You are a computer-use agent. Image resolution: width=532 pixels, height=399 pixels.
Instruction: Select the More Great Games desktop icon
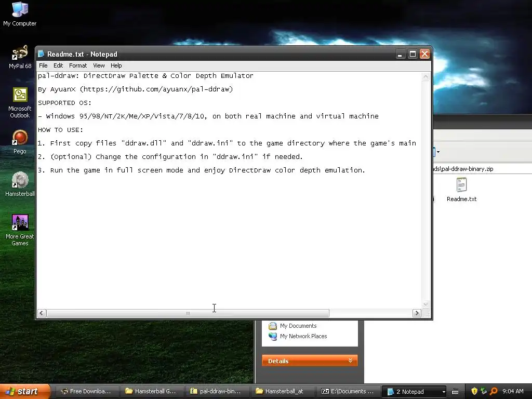pos(20,230)
